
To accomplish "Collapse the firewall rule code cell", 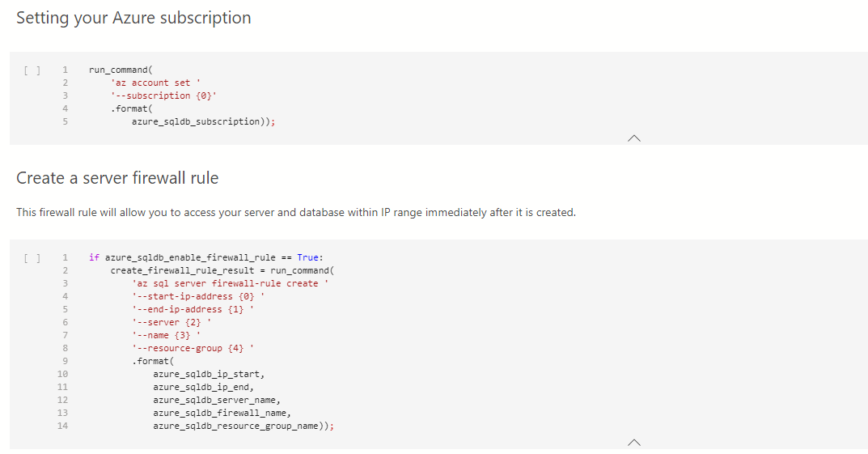I will pyautogui.click(x=633, y=442).
